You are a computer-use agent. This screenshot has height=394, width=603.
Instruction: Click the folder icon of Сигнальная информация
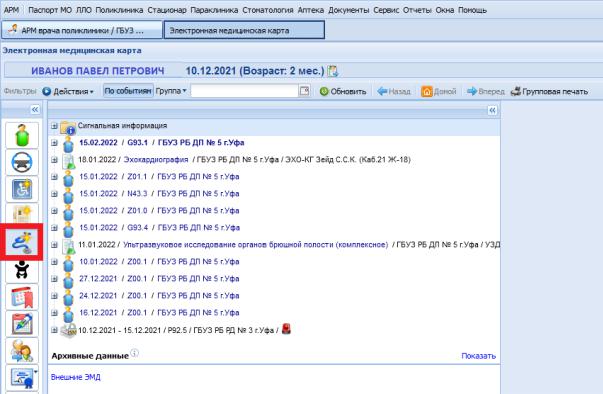(68, 127)
